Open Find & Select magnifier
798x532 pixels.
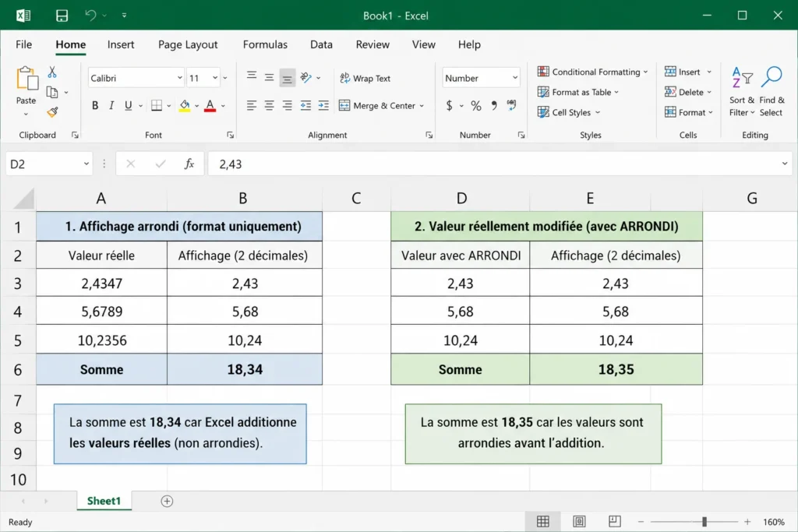tap(772, 92)
